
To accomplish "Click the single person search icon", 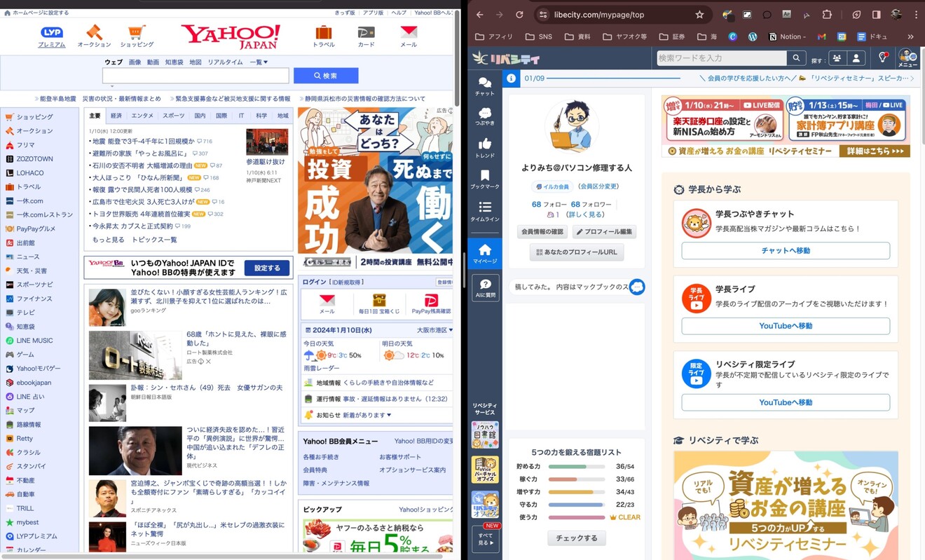I will pyautogui.click(x=856, y=57).
